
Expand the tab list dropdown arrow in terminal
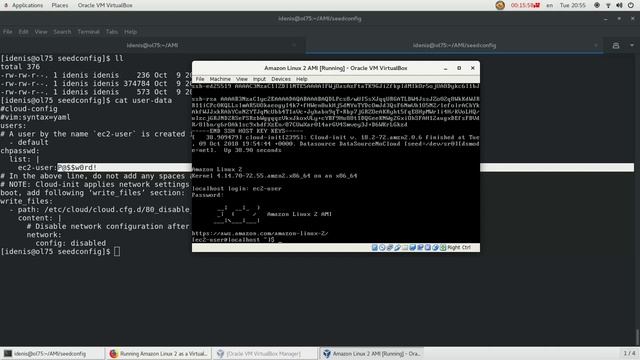click(632, 45)
